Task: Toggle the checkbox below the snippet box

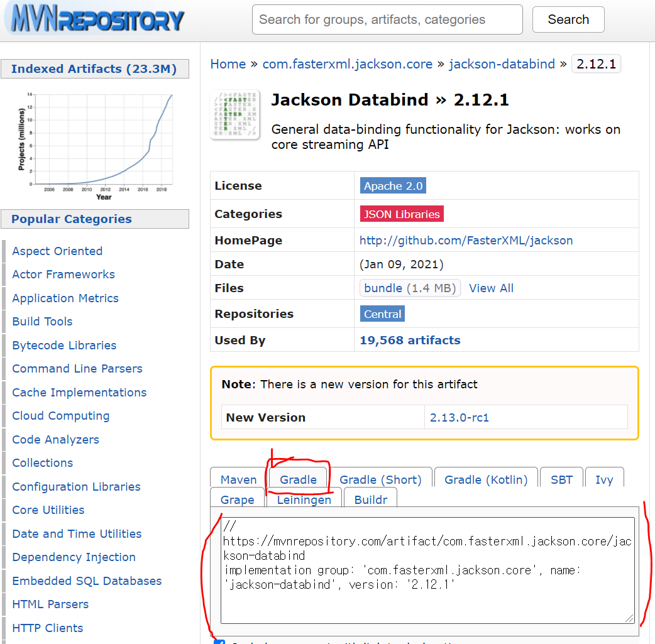Action: tap(219, 641)
